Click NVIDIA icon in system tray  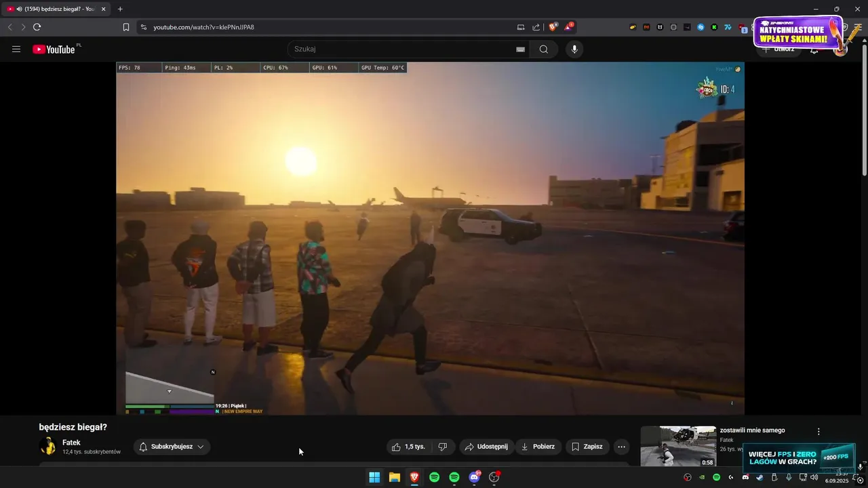(x=702, y=477)
